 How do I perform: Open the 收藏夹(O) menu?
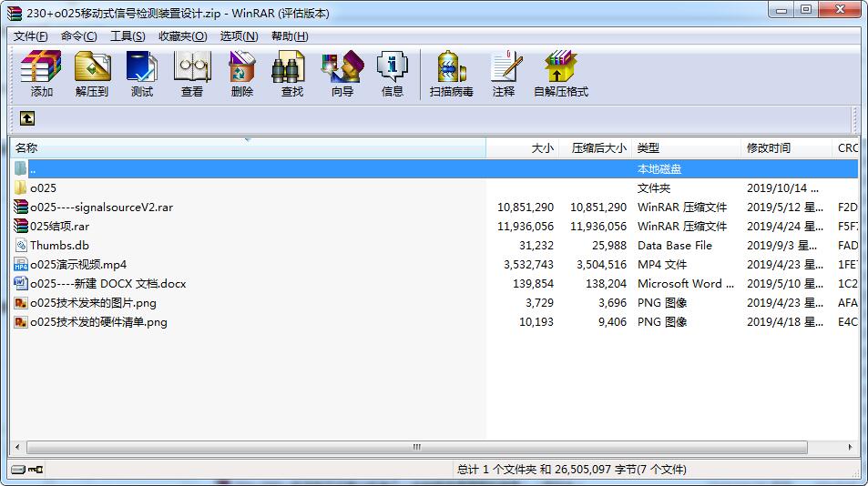coord(183,35)
